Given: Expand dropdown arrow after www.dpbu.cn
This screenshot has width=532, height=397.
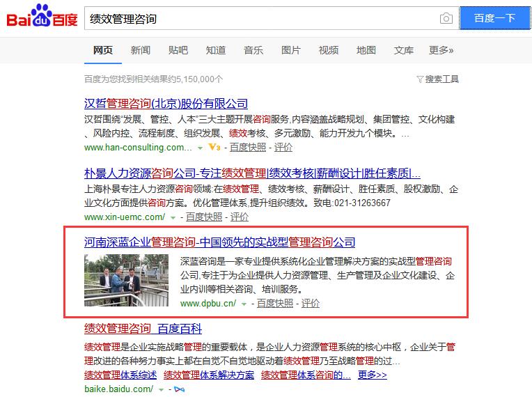Looking at the screenshot, I should 243,304.
